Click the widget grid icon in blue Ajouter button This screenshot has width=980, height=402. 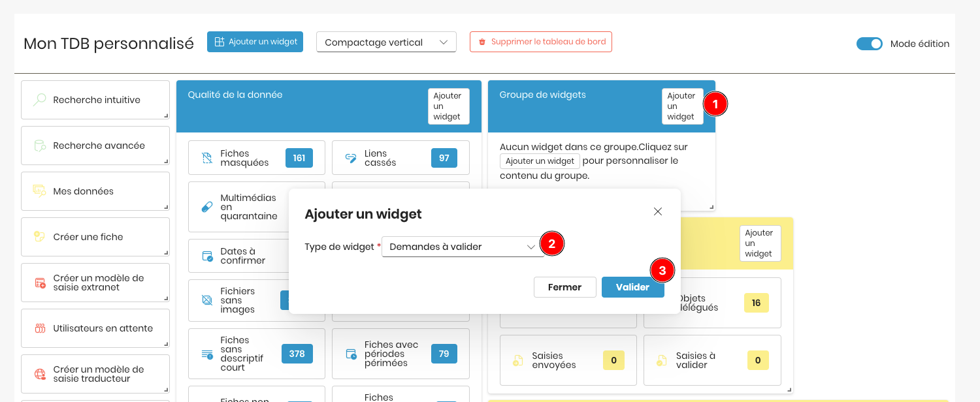[220, 42]
